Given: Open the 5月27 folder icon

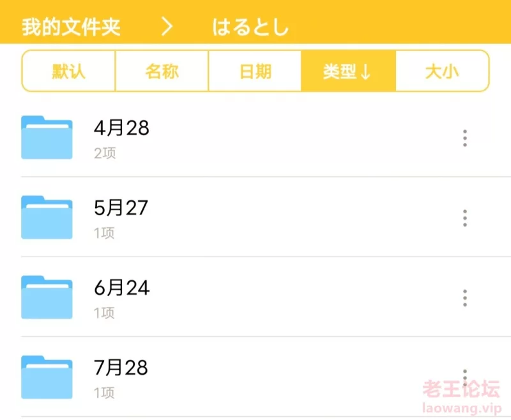Looking at the screenshot, I should [47, 217].
